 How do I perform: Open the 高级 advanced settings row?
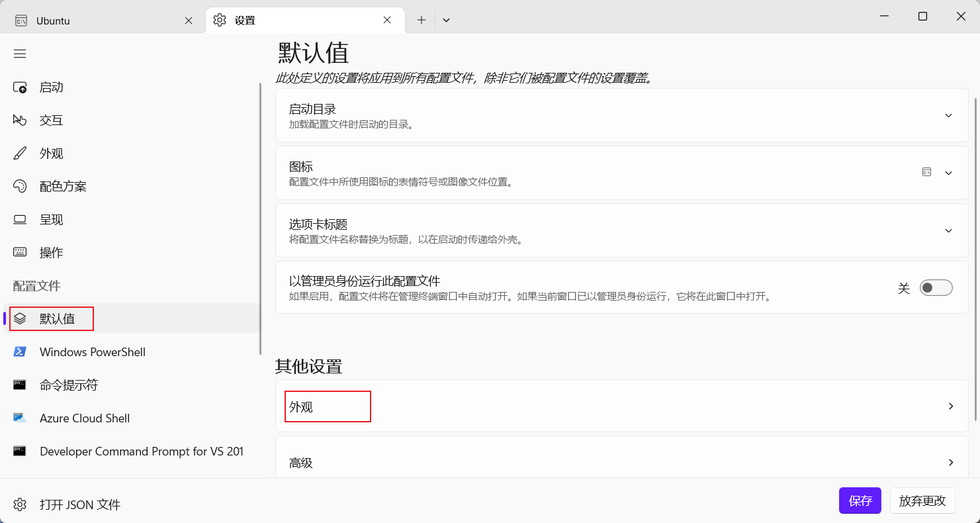(621, 462)
